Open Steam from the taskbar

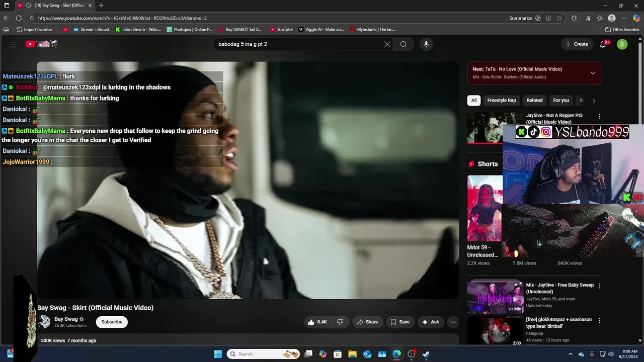(x=426, y=354)
